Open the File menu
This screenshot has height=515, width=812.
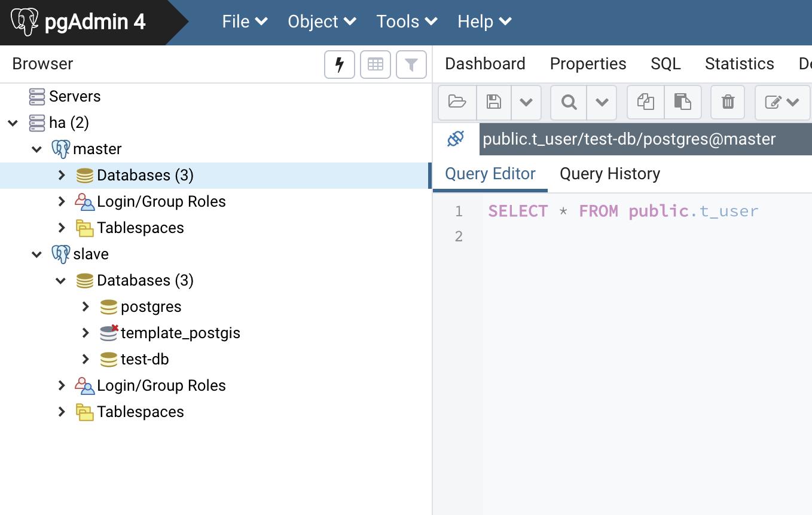tap(245, 22)
